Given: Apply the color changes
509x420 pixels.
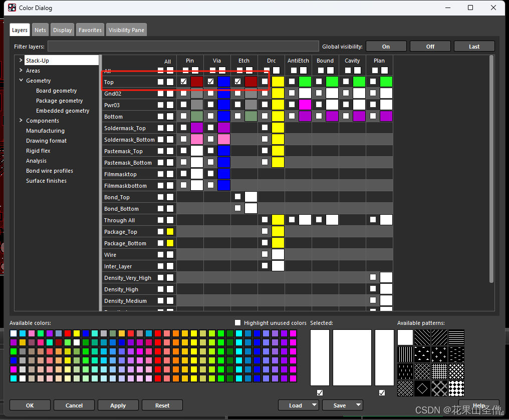Looking at the screenshot, I should 118,405.
